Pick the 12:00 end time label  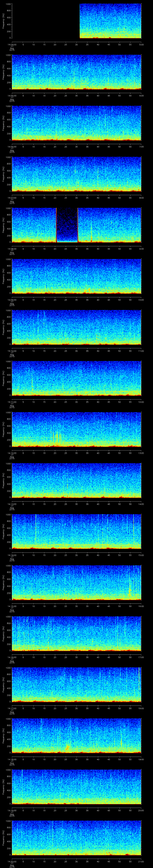tap(141, 402)
